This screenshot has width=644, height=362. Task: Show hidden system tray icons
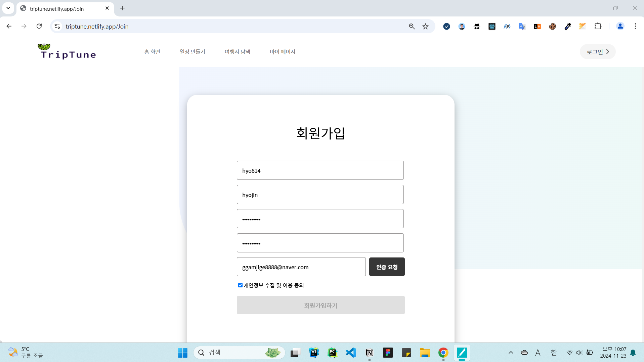511,352
